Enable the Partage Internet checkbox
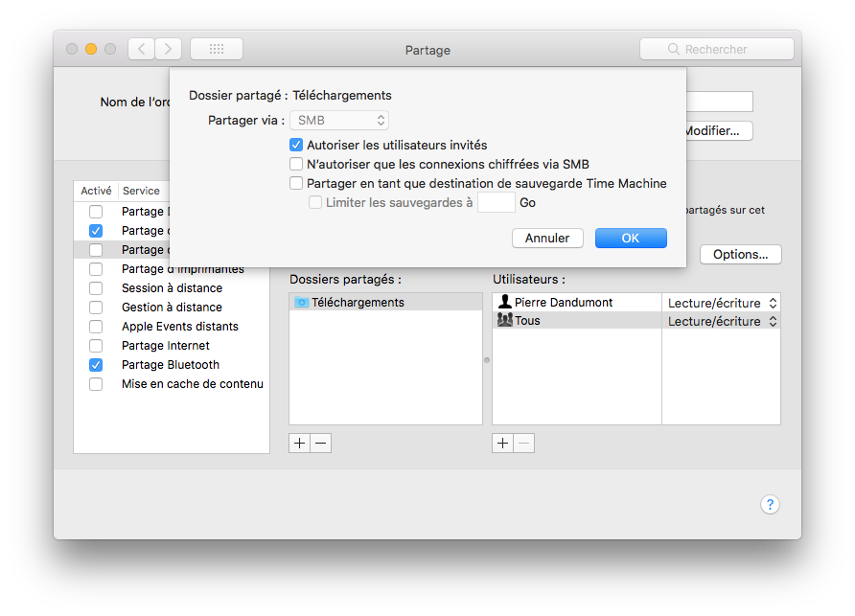The width and height of the screenshot is (855, 616). [96, 346]
